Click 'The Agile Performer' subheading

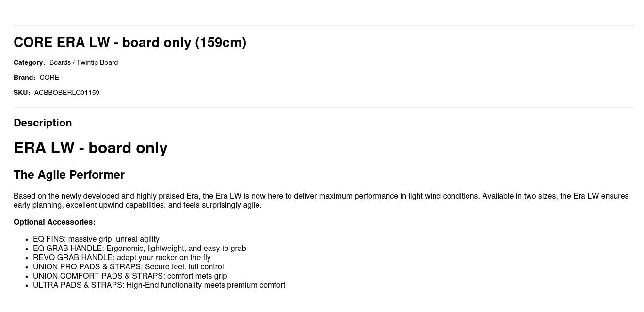tap(69, 175)
